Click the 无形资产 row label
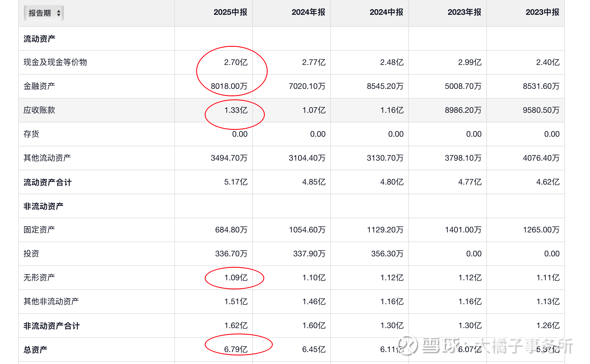 [39, 277]
